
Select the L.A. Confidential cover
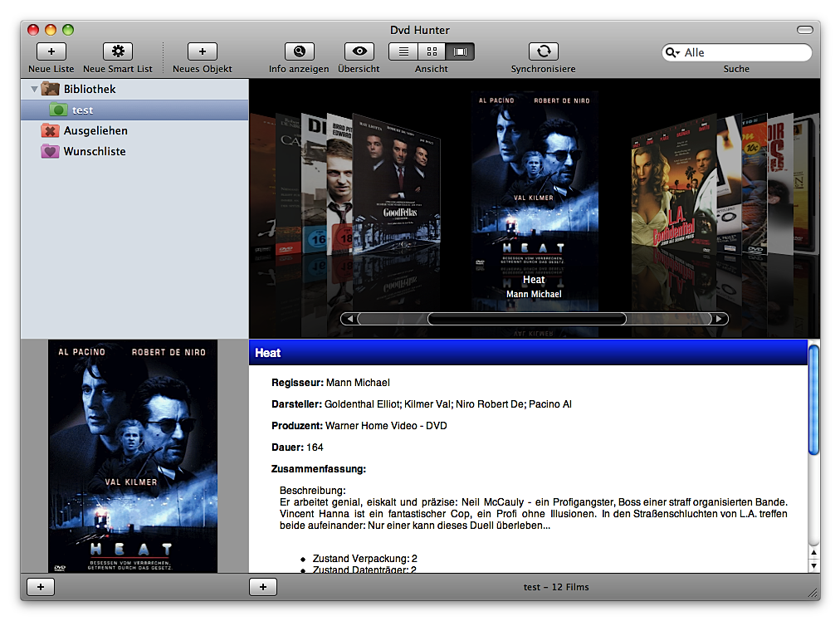point(673,185)
